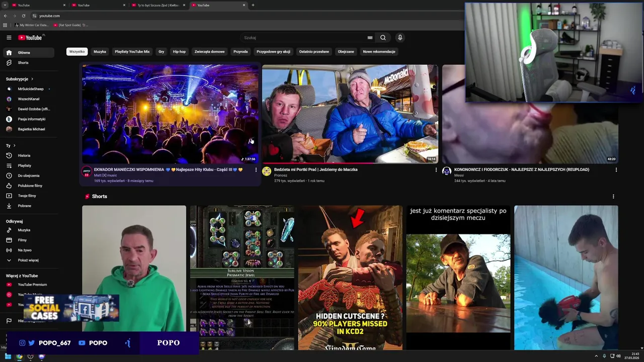The image size is (644, 362).
Task: Open the My Winter Car Data bookmark
Action: (x=31, y=25)
